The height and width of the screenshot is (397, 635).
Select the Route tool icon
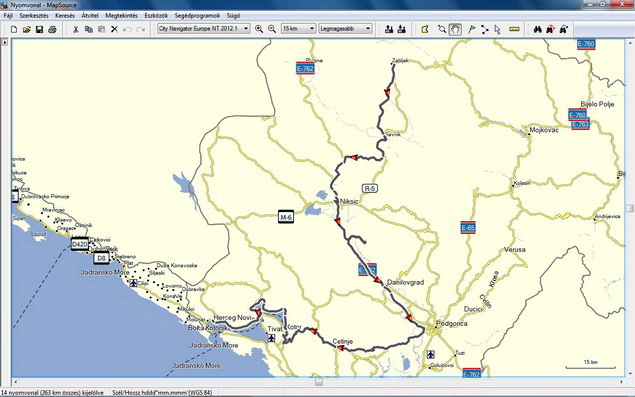(x=485, y=29)
